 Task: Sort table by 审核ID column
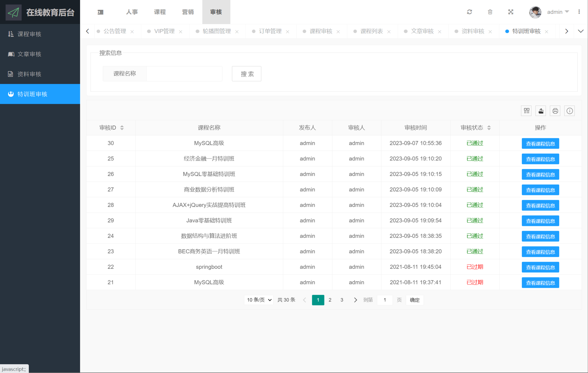122,128
